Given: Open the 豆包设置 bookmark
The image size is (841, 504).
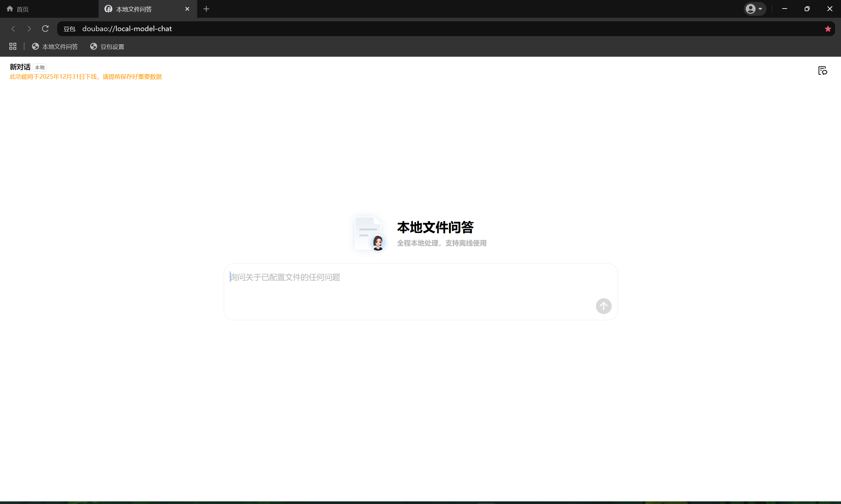Looking at the screenshot, I should coord(107,46).
